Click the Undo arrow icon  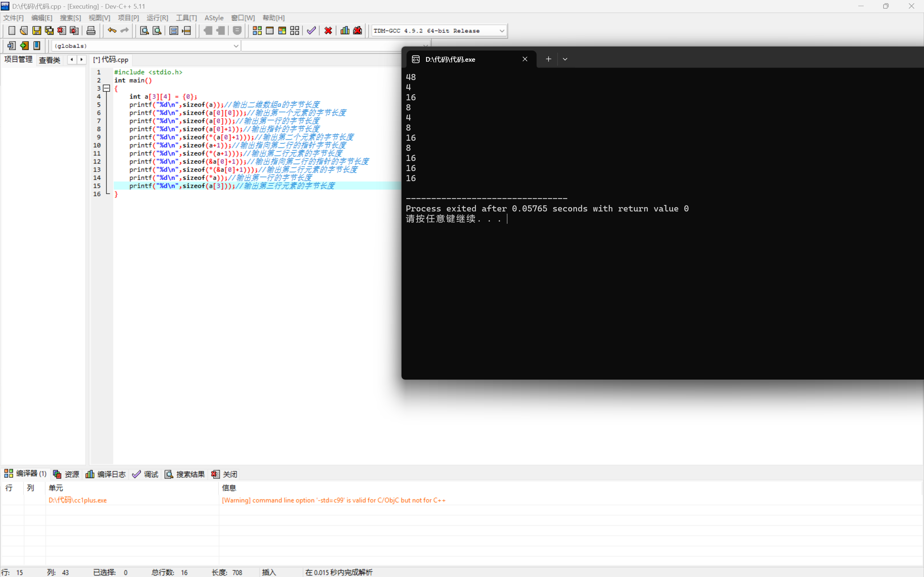[x=112, y=31]
